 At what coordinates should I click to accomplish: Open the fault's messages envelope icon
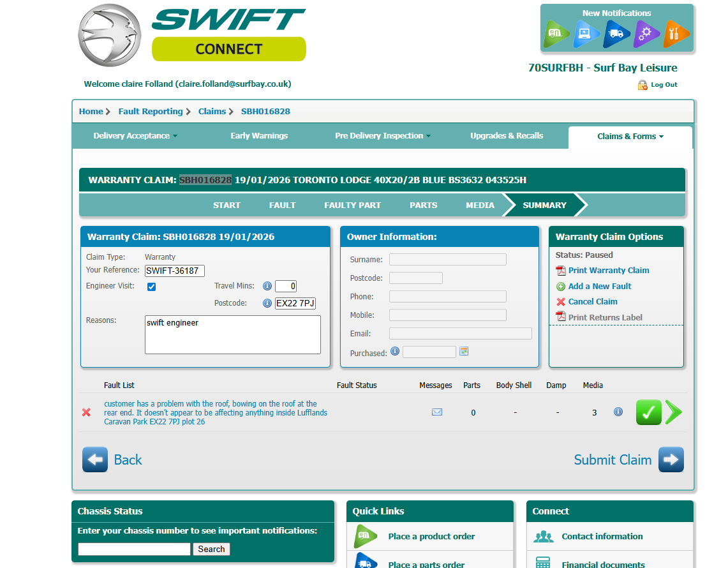pos(437,412)
